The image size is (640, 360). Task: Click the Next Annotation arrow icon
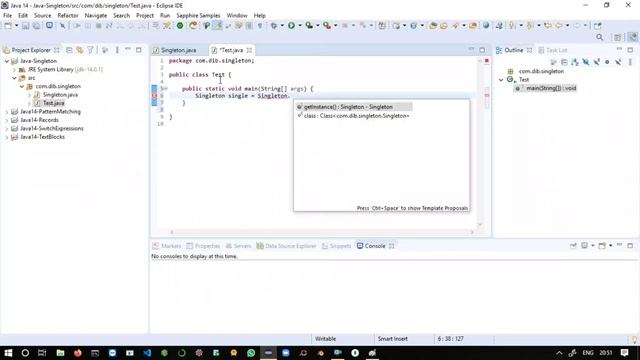click(x=512, y=26)
